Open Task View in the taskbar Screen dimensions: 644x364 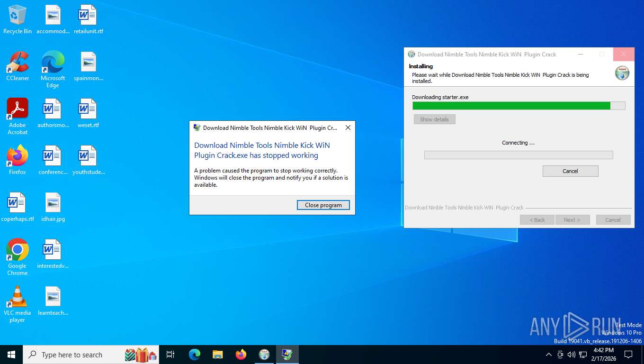(170, 355)
